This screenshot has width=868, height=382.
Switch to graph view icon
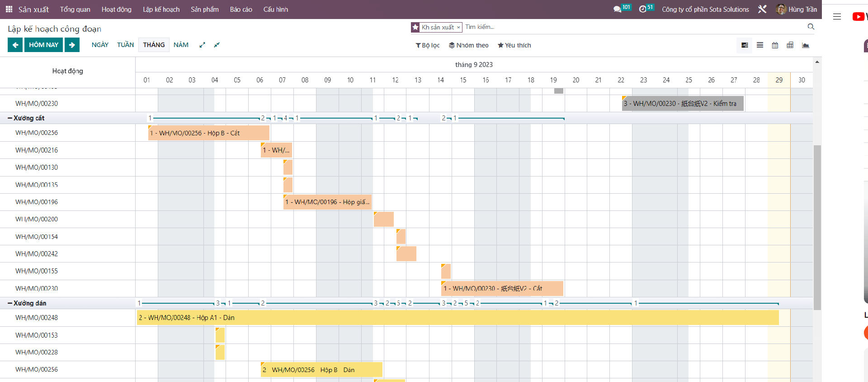point(805,45)
